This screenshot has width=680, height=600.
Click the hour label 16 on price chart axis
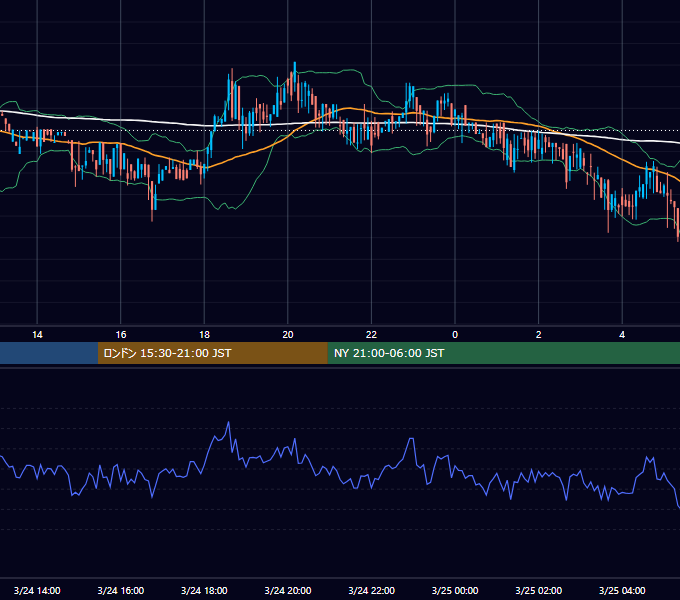[121, 335]
